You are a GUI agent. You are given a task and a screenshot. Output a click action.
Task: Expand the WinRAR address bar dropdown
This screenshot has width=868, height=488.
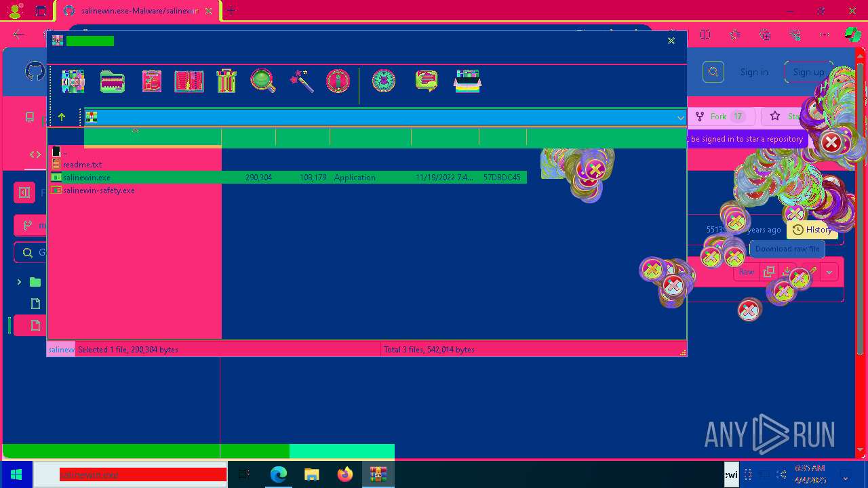coord(680,117)
